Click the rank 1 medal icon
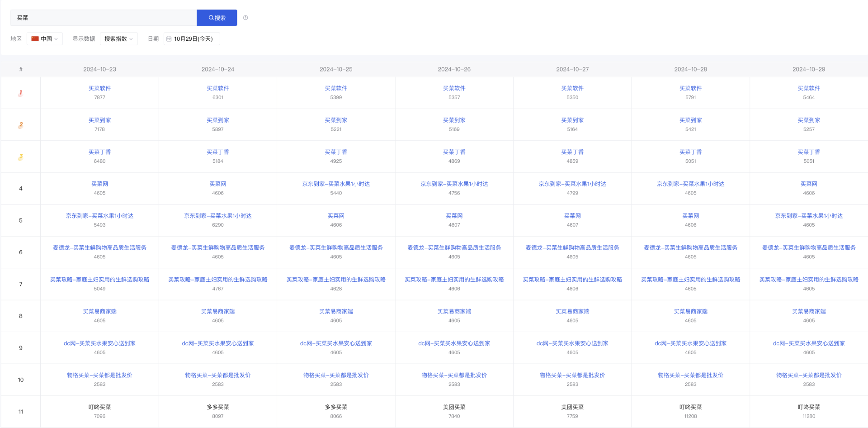Image resolution: width=868 pixels, height=428 pixels. 20,93
